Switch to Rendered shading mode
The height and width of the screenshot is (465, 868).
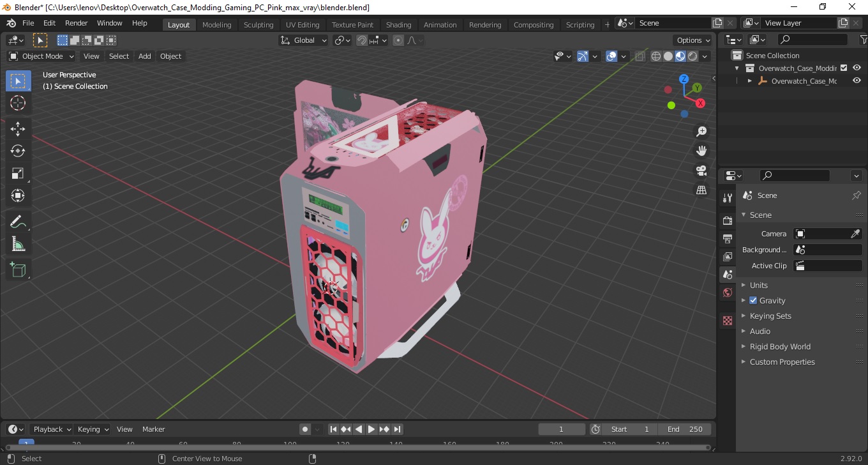point(692,56)
